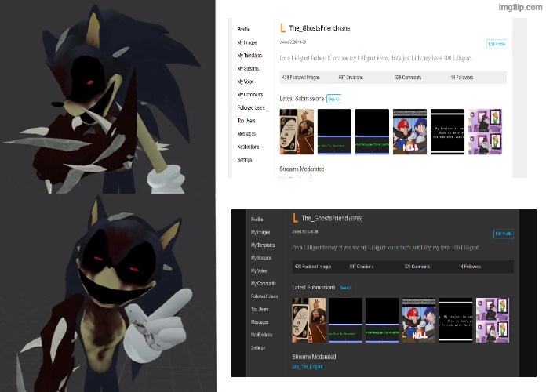Open the third black thumbnail in light-mode submissions
Viewport: 546px width, 392px height.
(x=372, y=132)
